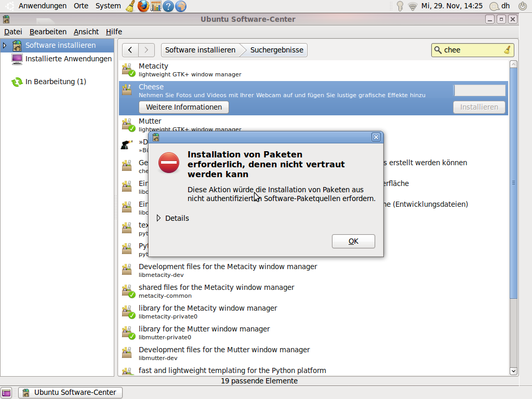Click the libmetacity-private0 package icon
The image size is (532, 399).
coord(128,312)
